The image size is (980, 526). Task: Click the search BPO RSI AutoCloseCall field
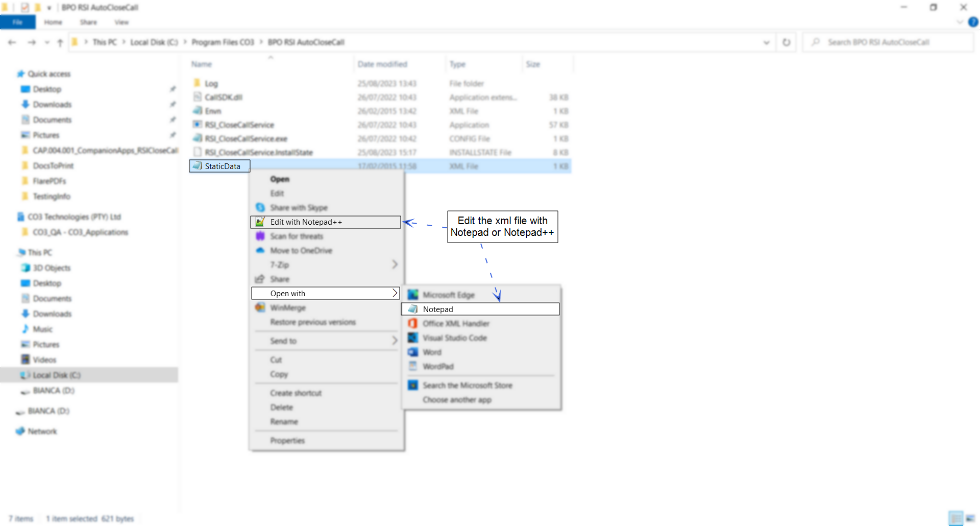pyautogui.click(x=888, y=42)
